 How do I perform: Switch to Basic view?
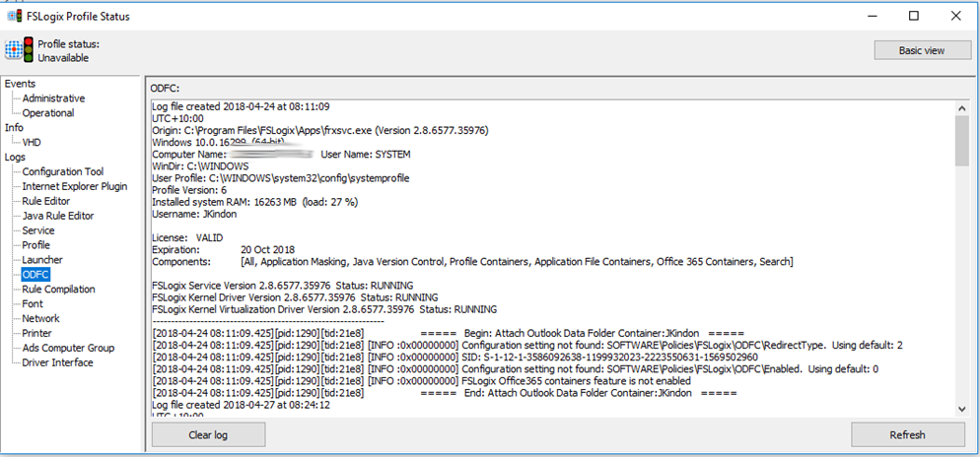922,50
